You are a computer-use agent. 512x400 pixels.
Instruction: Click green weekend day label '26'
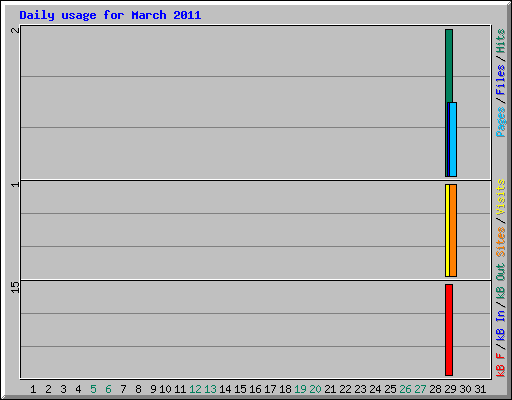(405, 389)
